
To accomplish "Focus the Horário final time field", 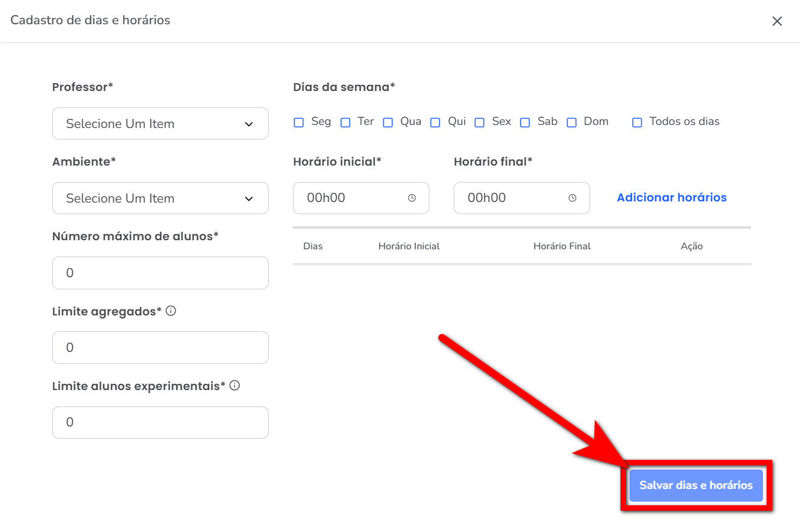I will [x=522, y=198].
